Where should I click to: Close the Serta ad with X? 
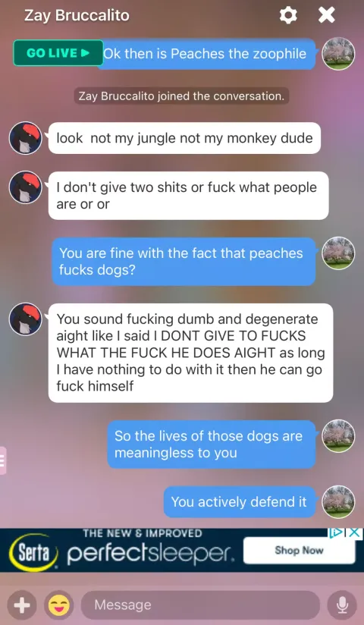click(354, 533)
